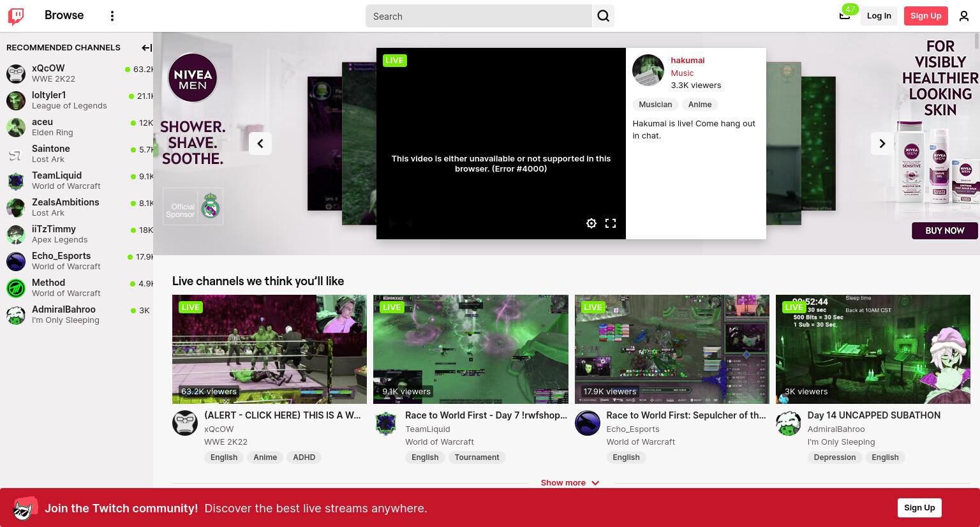Screen dimensions: 980x527
Task: Open Nivea Men advertisement logo
Action: pos(193,78)
